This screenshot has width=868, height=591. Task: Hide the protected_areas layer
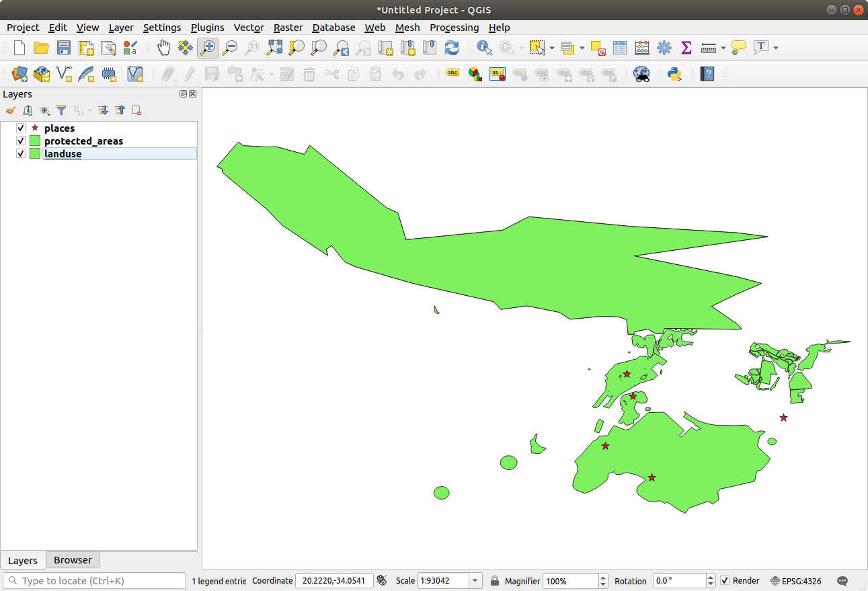21,141
